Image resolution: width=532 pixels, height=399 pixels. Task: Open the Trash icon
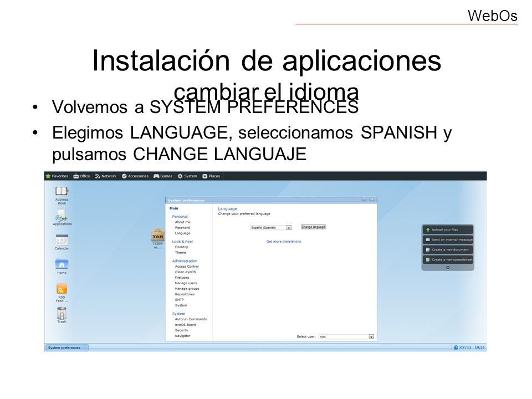(62, 315)
